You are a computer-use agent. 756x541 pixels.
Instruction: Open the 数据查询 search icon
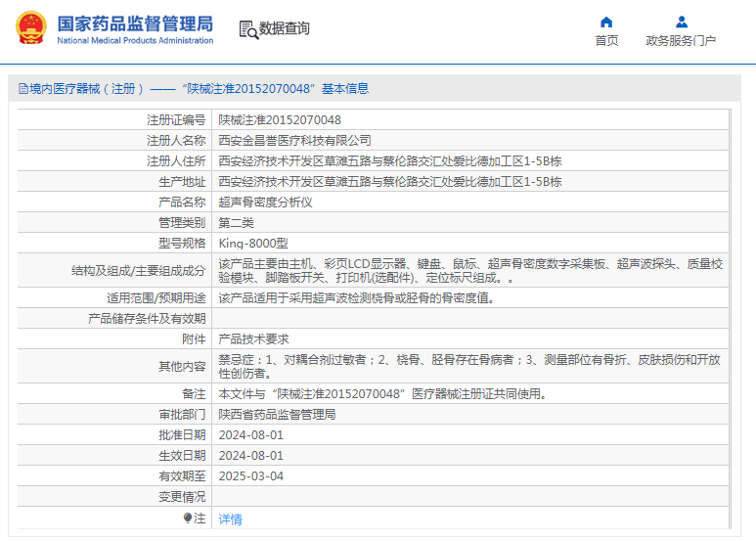[248, 30]
